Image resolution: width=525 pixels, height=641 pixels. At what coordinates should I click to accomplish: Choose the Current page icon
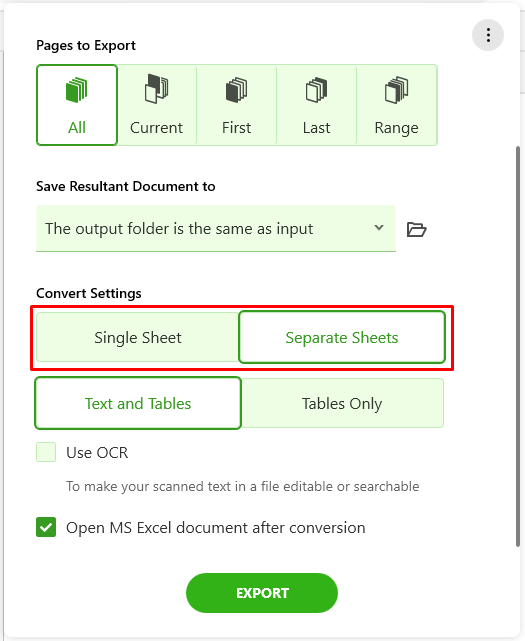(157, 89)
